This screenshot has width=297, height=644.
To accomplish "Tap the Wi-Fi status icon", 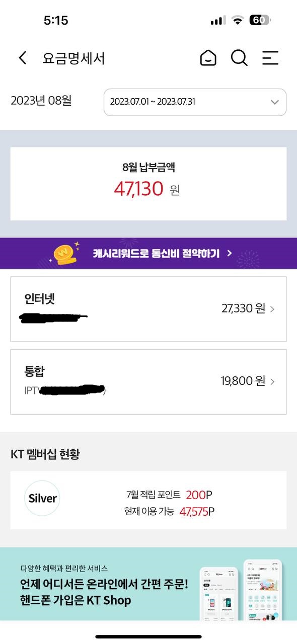I will click(237, 21).
